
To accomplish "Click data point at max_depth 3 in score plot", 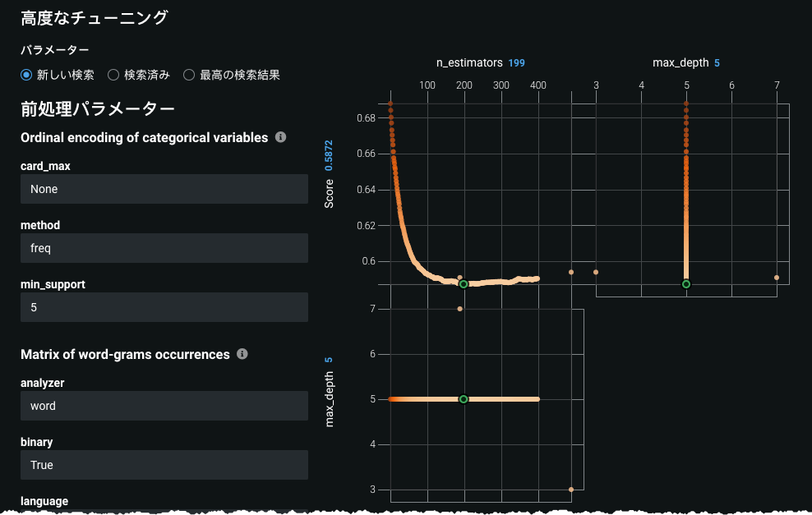I will pos(596,272).
